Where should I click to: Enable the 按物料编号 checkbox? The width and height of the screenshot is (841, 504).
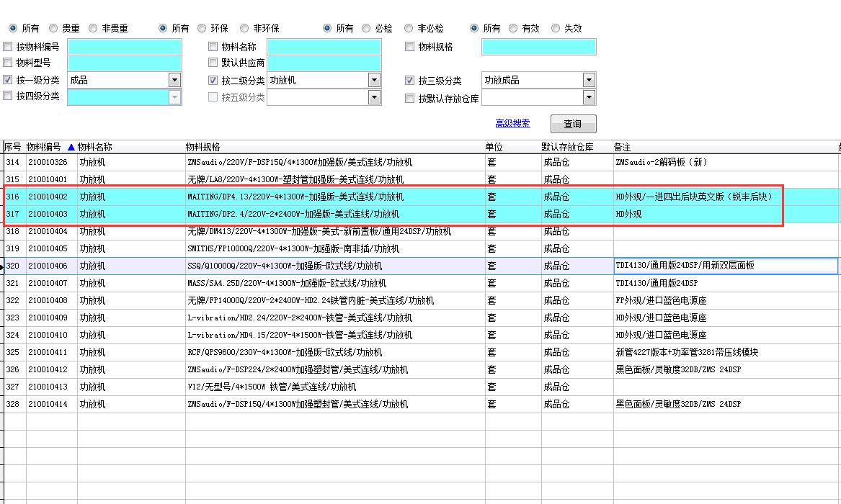pos(8,47)
